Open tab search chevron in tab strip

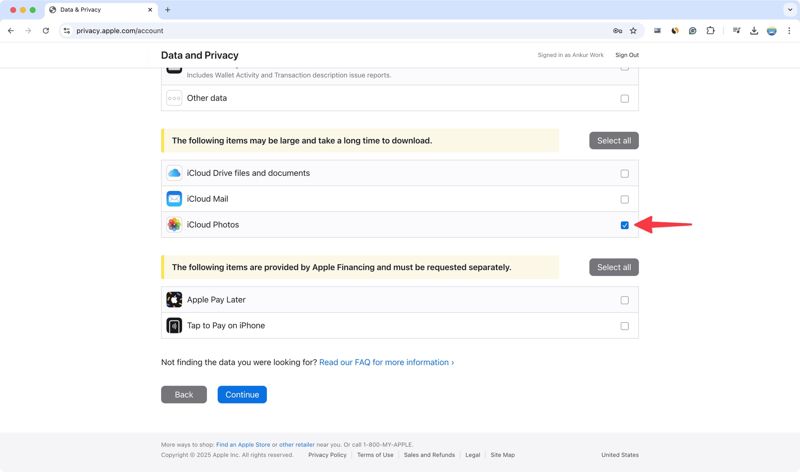click(x=790, y=10)
